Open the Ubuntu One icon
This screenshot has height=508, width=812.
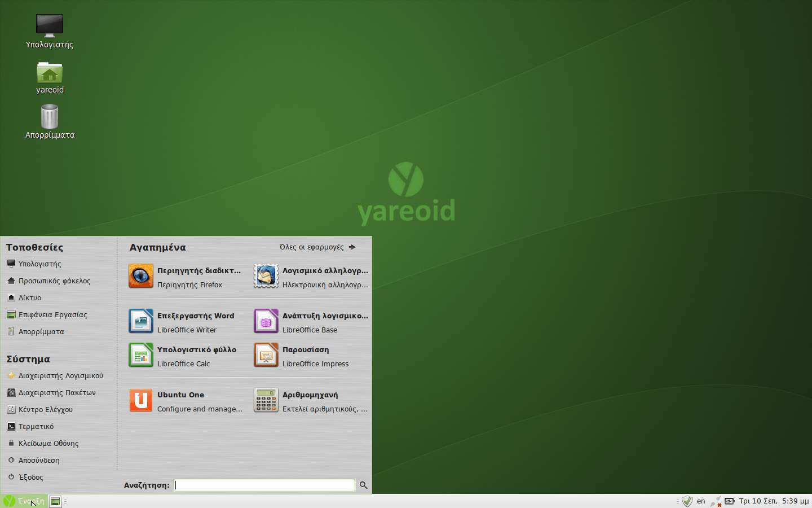pos(141,401)
